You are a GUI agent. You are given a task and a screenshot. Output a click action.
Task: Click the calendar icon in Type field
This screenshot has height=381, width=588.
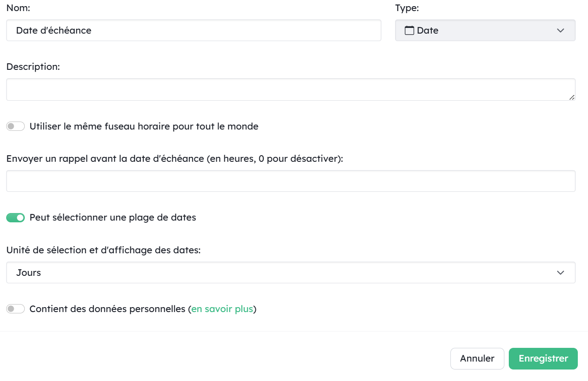click(x=410, y=30)
